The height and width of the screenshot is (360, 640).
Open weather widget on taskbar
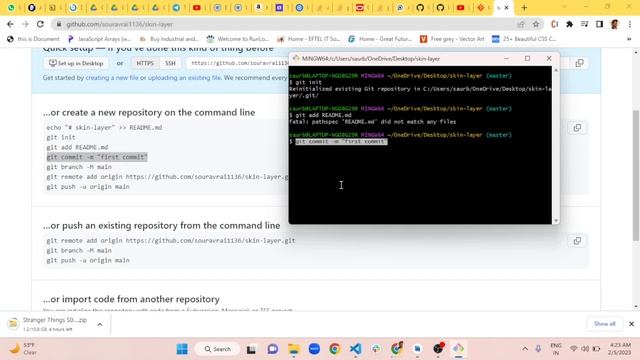24,349
